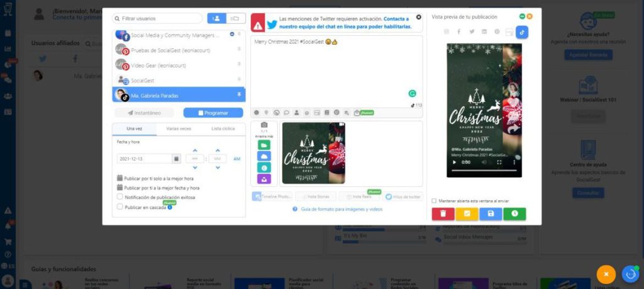Choose Hilos de twitter option
644x289 pixels.
403,197
